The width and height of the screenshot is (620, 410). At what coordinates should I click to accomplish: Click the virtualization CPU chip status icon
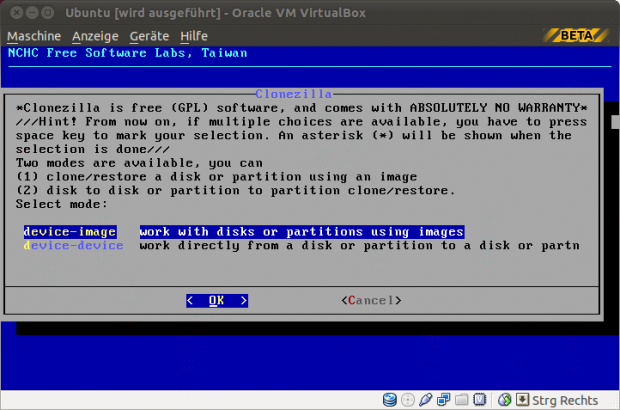pyautogui.click(x=479, y=400)
